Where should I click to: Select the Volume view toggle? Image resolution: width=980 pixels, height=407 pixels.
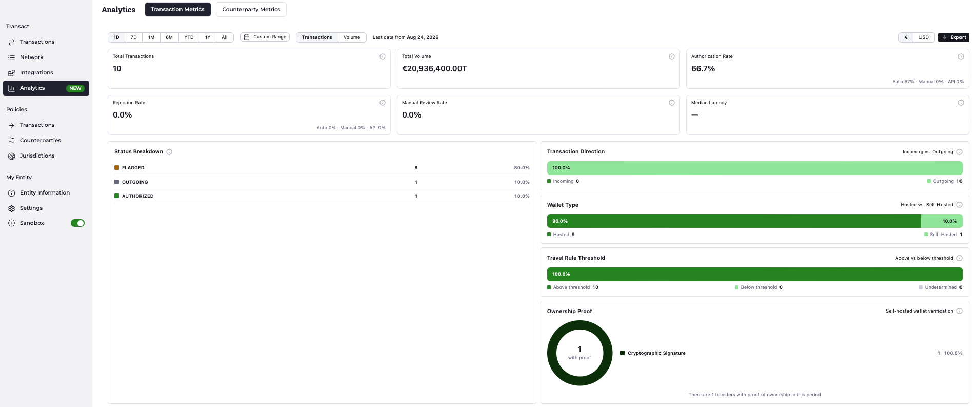click(352, 37)
